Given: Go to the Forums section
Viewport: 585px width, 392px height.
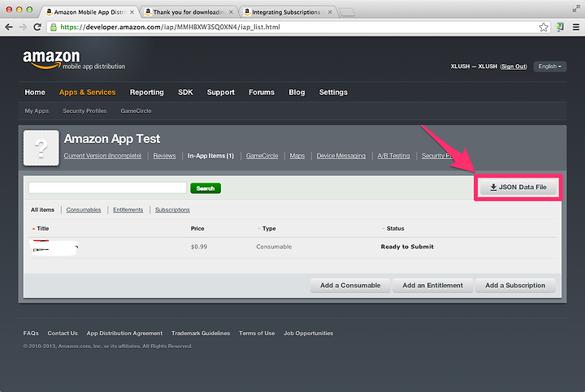Looking at the screenshot, I should [262, 93].
